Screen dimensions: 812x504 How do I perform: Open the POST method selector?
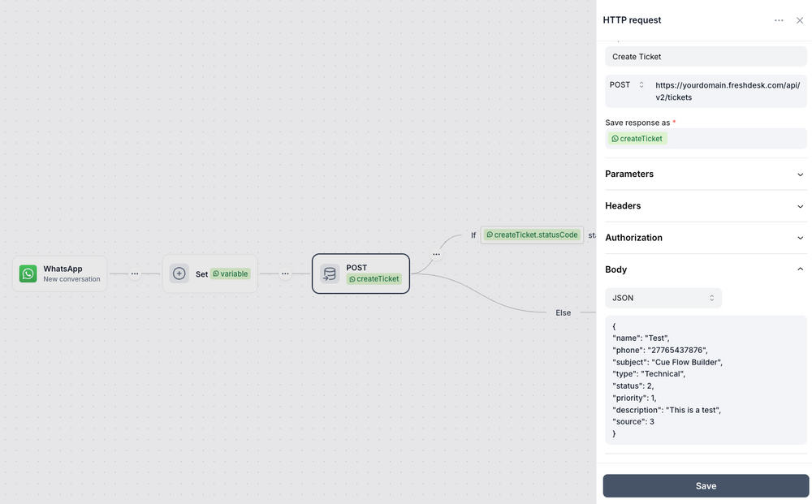coord(627,84)
